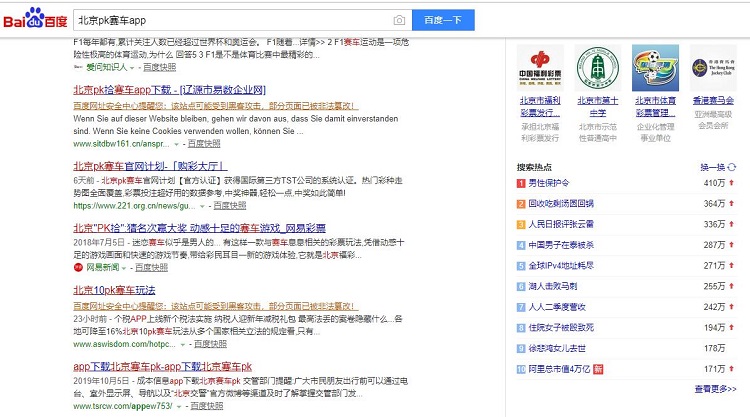Open the 北京10pk赛车玩法 result link
Image resolution: width=750 pixels, height=417 pixels.
[x=114, y=290]
